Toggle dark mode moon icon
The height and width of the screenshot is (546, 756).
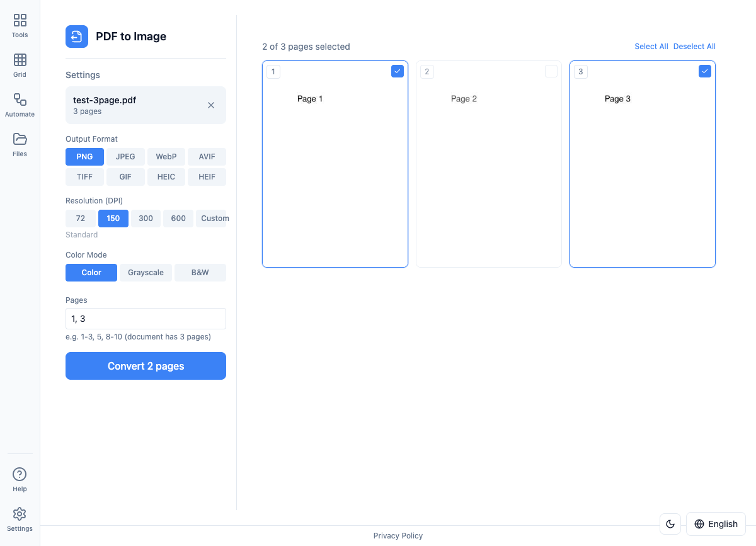670,524
